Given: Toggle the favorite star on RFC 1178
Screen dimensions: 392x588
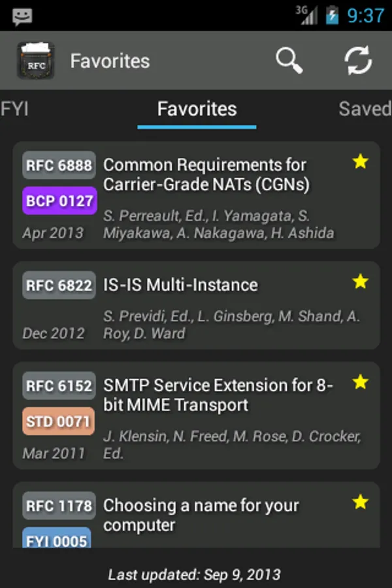Looking at the screenshot, I should click(x=361, y=502).
